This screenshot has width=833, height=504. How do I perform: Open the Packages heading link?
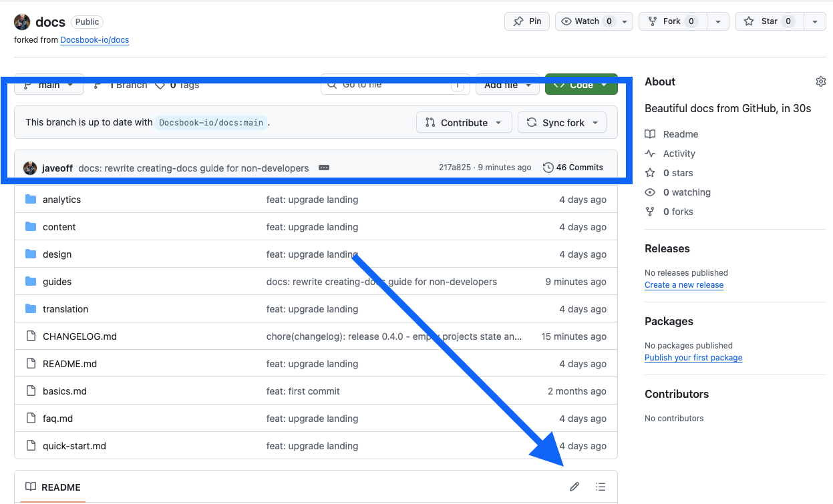(669, 321)
